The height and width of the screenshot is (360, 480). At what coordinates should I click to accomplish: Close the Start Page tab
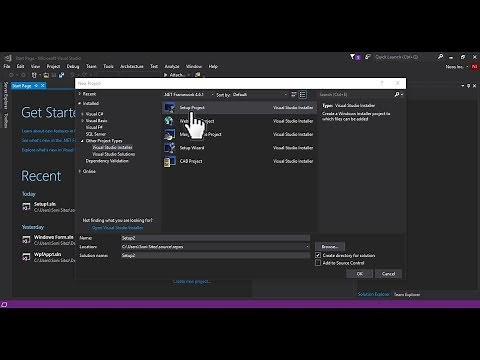43,86
